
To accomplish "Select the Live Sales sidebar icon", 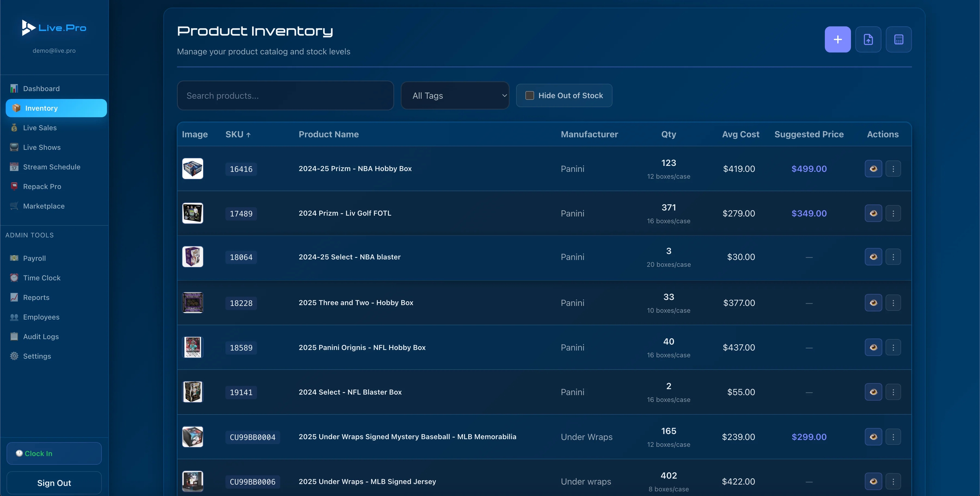I will tap(14, 128).
